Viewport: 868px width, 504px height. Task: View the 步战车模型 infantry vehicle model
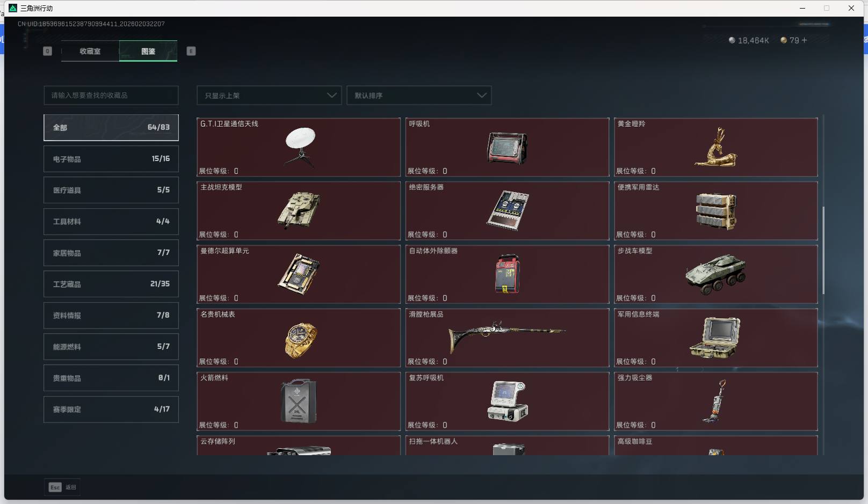pyautogui.click(x=715, y=274)
